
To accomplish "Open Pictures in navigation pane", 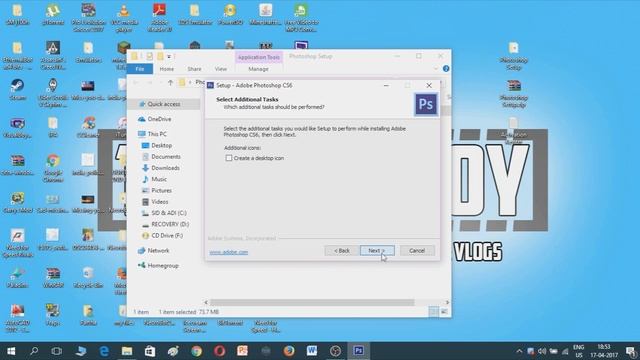I will 161,191.
